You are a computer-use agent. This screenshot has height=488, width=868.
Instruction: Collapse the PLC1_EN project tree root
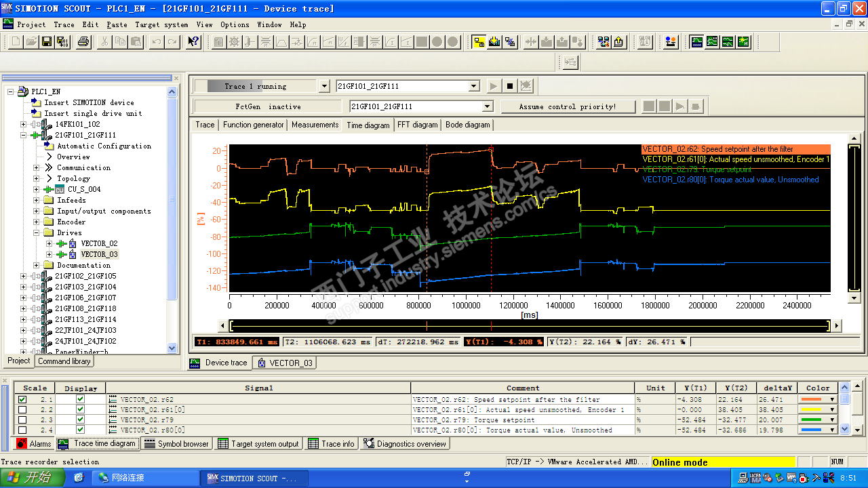[x=11, y=91]
